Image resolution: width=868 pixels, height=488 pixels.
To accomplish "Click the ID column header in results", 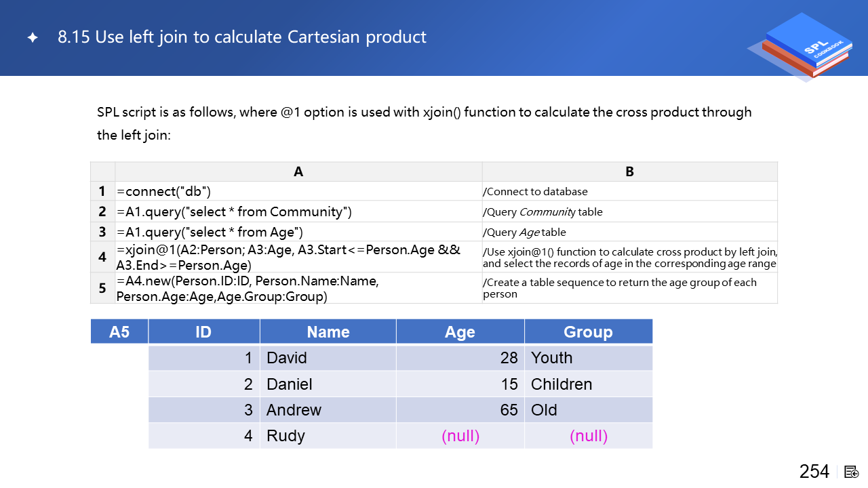I will [203, 332].
